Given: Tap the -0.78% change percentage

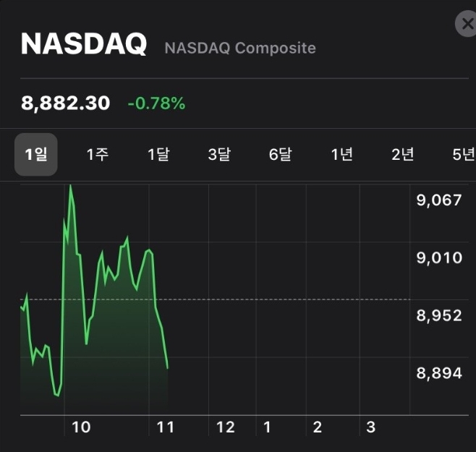Looking at the screenshot, I should click(156, 103).
